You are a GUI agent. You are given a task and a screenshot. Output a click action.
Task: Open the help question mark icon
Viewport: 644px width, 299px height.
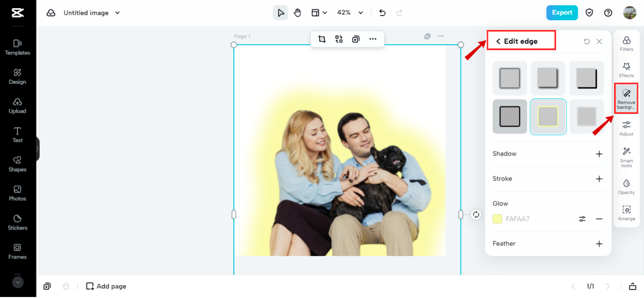(x=608, y=13)
